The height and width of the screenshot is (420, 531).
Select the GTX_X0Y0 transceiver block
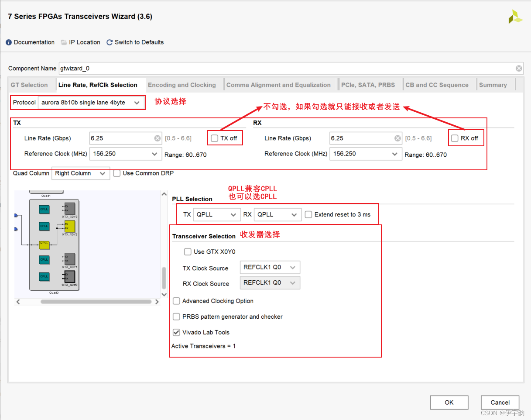[69, 276]
